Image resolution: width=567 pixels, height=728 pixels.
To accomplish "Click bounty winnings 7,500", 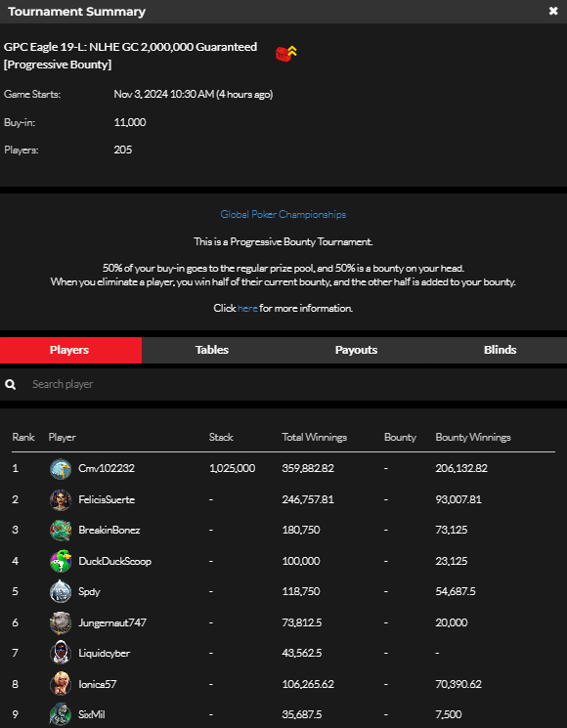I will [x=449, y=714].
